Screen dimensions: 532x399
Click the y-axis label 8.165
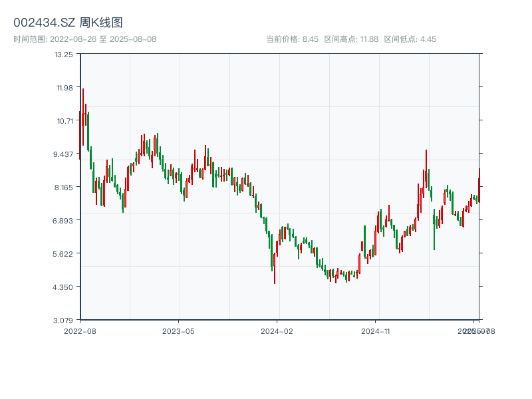[x=63, y=188]
